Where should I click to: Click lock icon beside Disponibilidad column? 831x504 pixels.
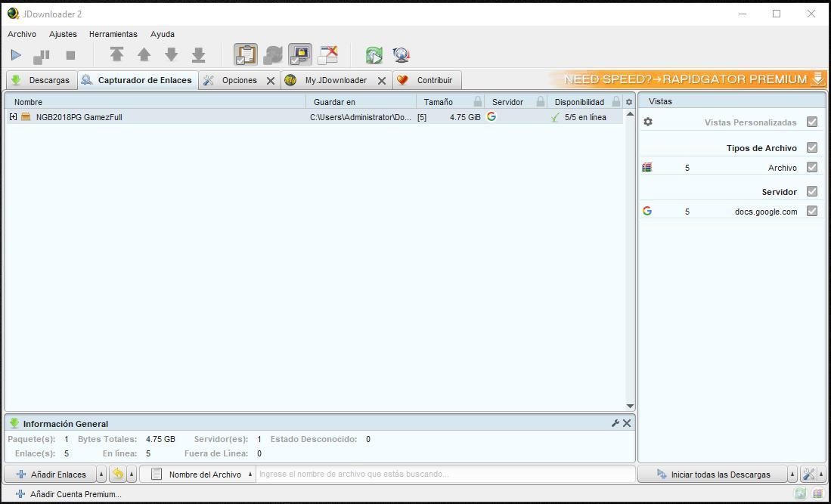(615, 102)
